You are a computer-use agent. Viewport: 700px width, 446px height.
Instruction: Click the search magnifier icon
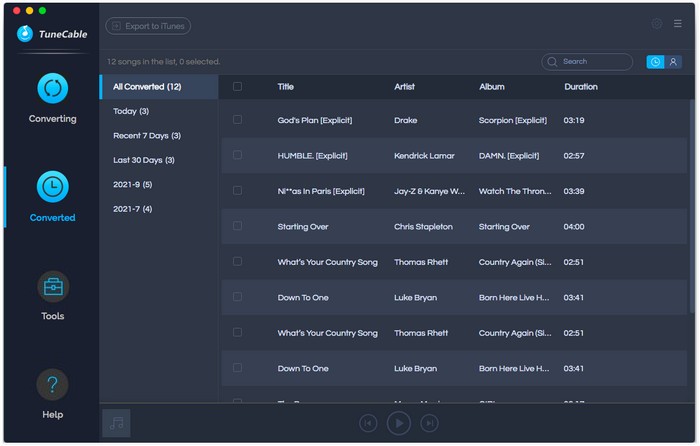(x=552, y=62)
